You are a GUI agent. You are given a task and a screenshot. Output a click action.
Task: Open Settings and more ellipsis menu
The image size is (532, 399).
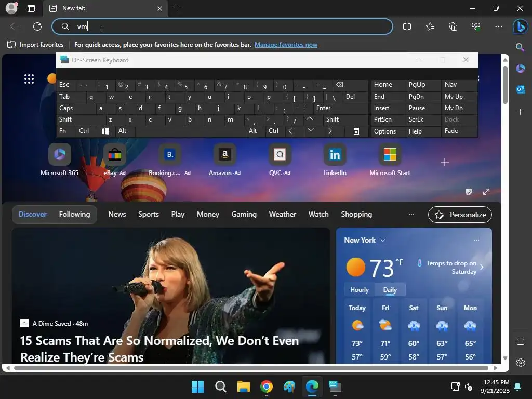tap(498, 26)
